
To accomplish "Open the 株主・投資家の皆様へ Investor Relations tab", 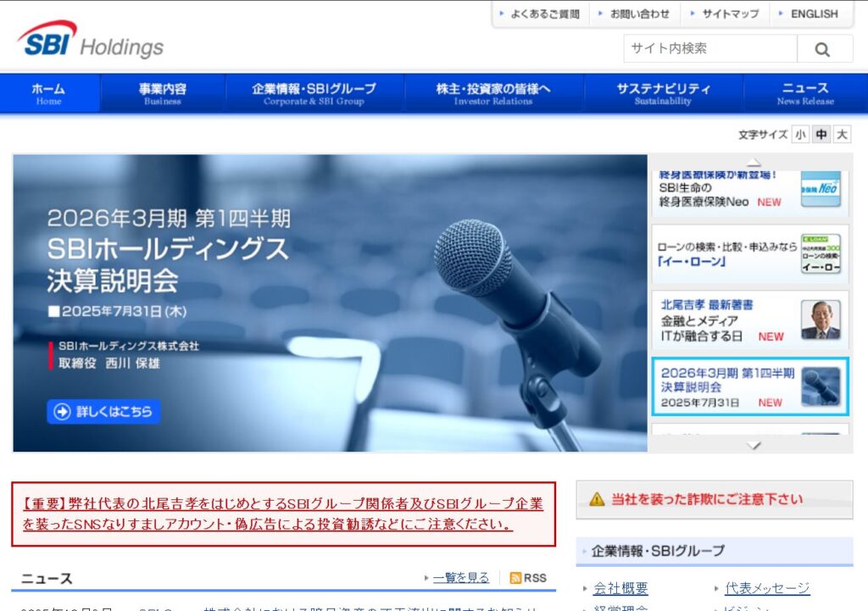I will pos(493,93).
